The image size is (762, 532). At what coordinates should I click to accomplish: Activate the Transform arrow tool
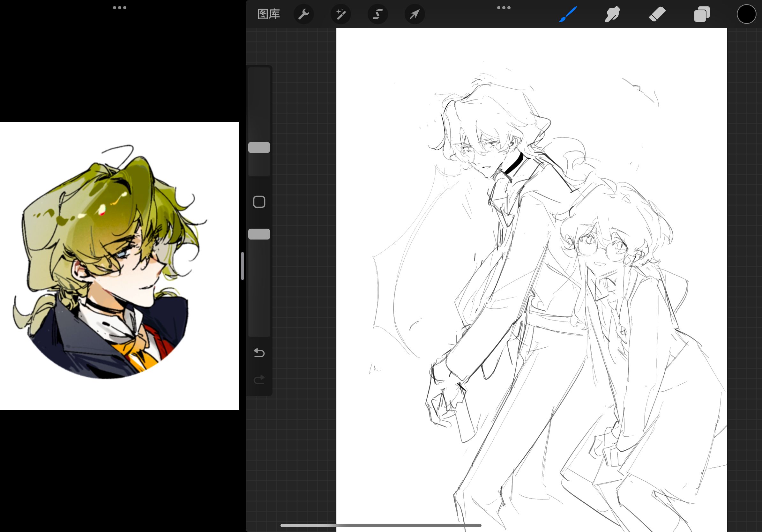415,14
